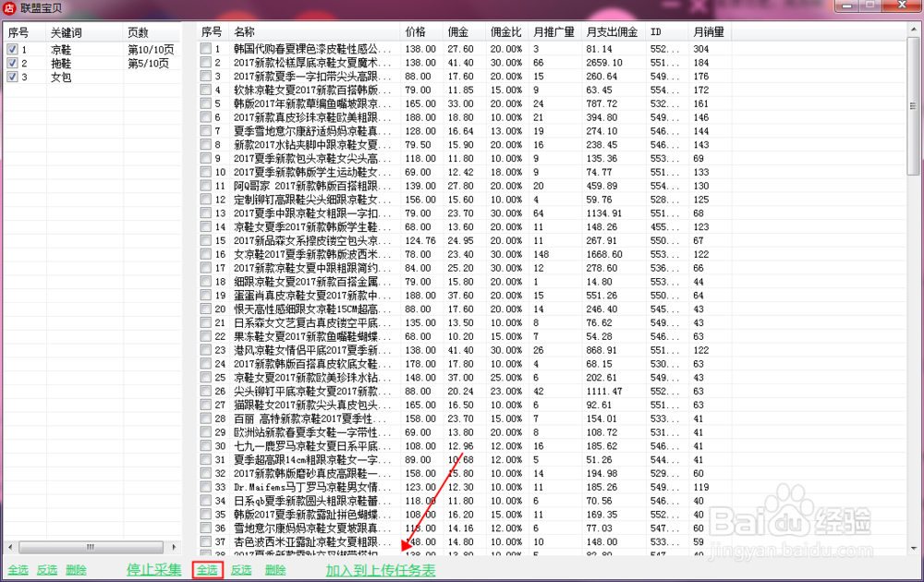Select keyword cell 凉鞋
924x582 pixels.
point(61,50)
